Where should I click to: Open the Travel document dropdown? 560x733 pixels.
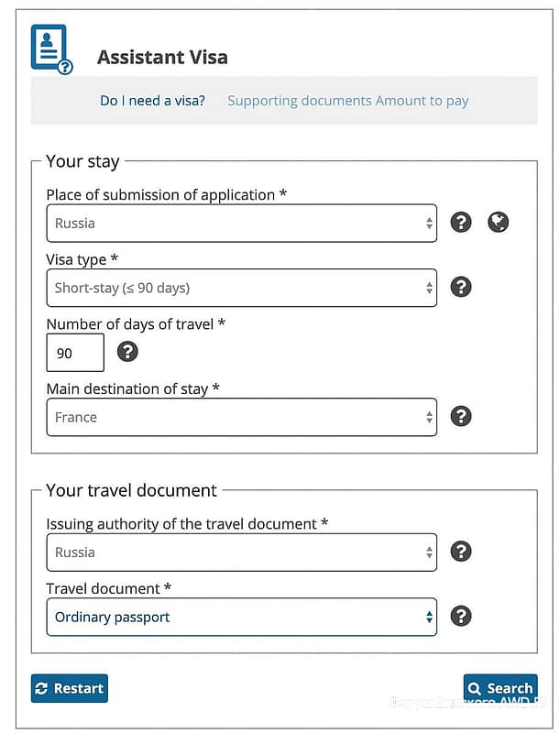241,617
